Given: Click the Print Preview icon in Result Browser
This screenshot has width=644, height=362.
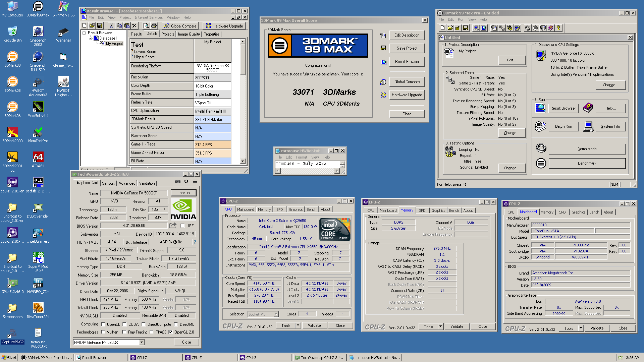Looking at the screenshot, I should click(x=146, y=26).
